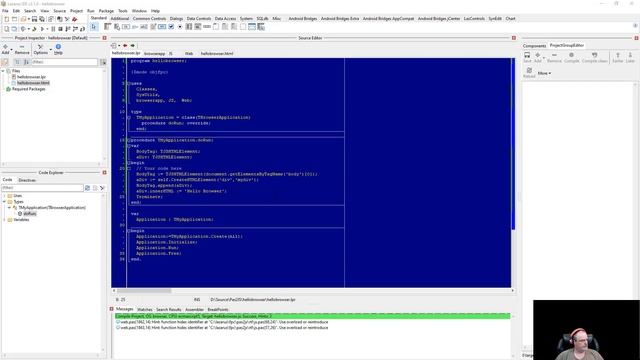Switch to the Additional palette tab
Screen dimensions: 640x360
click(x=120, y=18)
